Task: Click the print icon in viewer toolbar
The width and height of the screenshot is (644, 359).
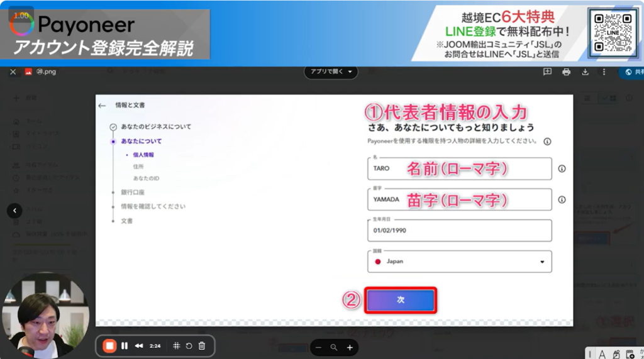Action: [566, 72]
